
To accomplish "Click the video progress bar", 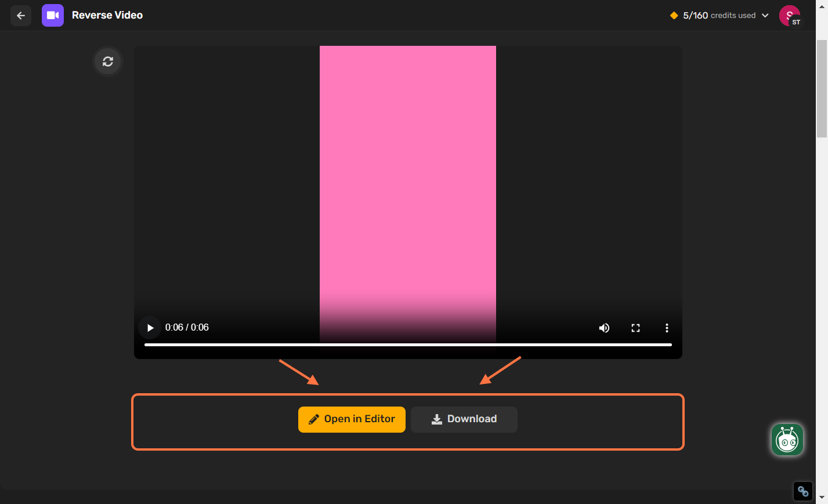I will click(x=407, y=345).
